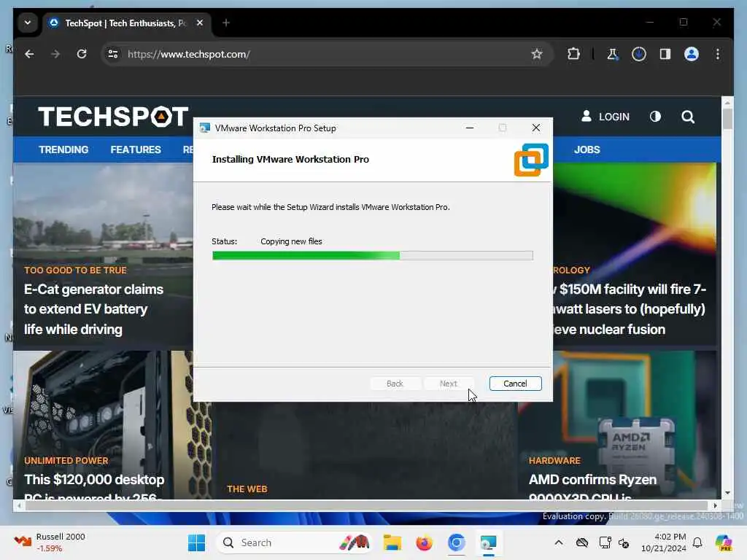This screenshot has width=747, height=560.
Task: Go back in the browser
Action: (x=29, y=54)
